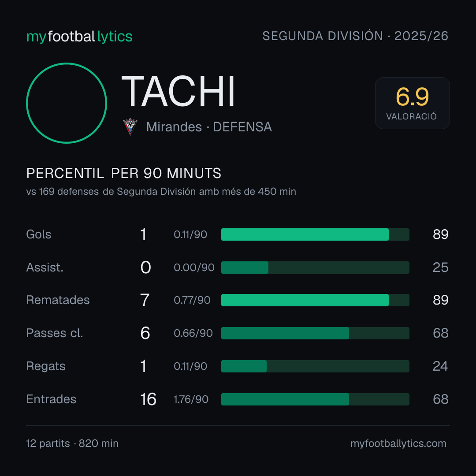Click the Regats percentile bar
Viewport: 476px width, 476px height.
pos(315,366)
